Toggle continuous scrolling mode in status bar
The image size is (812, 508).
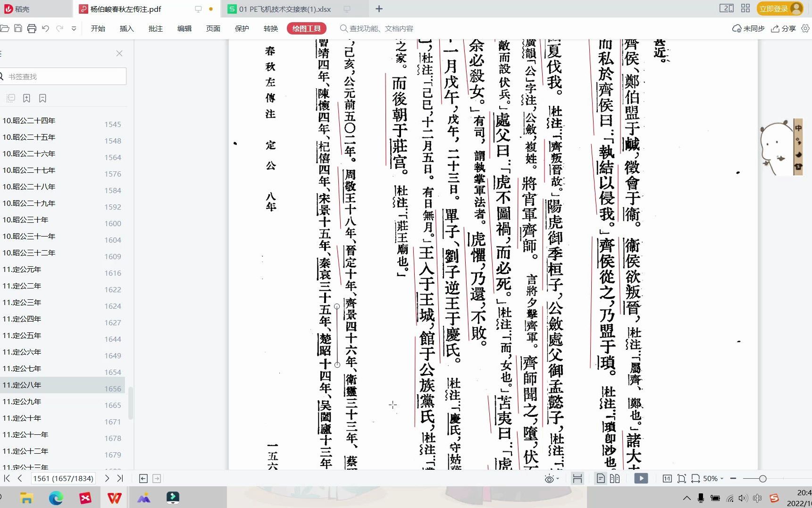coord(577,478)
